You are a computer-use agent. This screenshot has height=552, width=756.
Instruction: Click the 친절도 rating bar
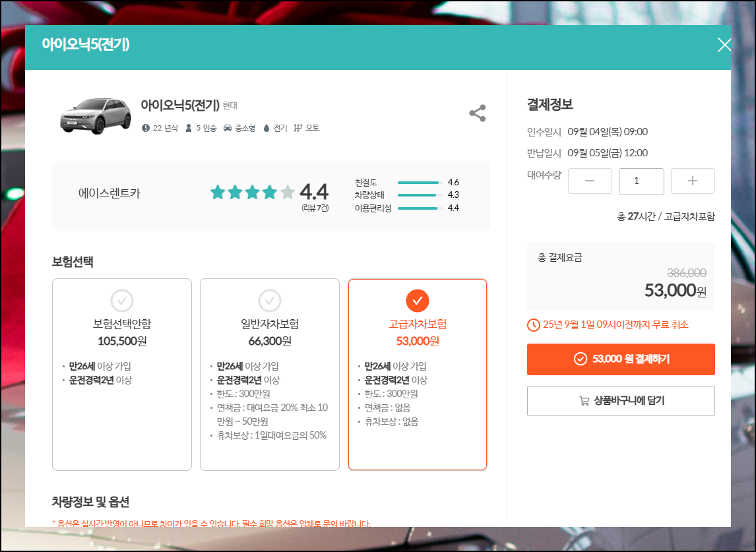pos(420,183)
